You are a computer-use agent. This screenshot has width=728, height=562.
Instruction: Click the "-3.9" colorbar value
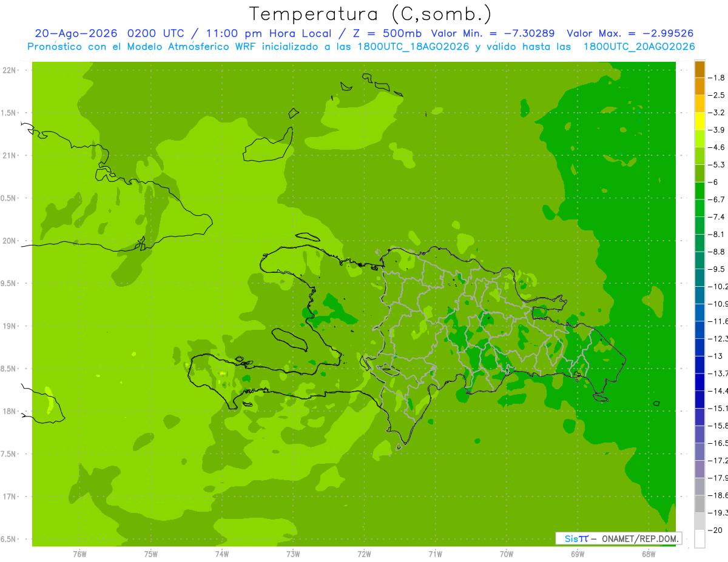717,130
